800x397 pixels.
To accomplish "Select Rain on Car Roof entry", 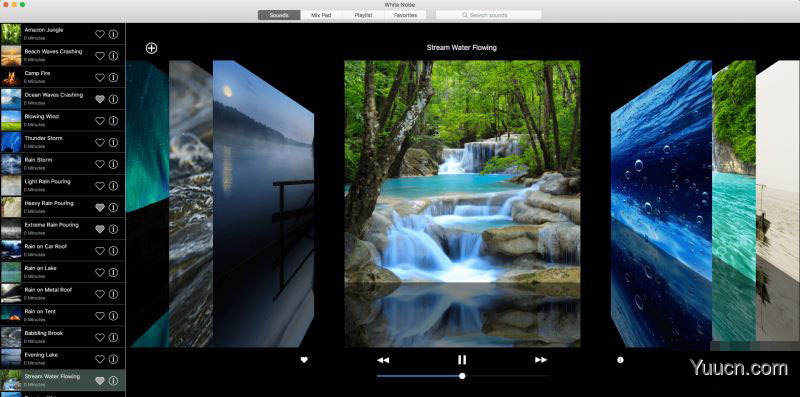I will [62, 251].
